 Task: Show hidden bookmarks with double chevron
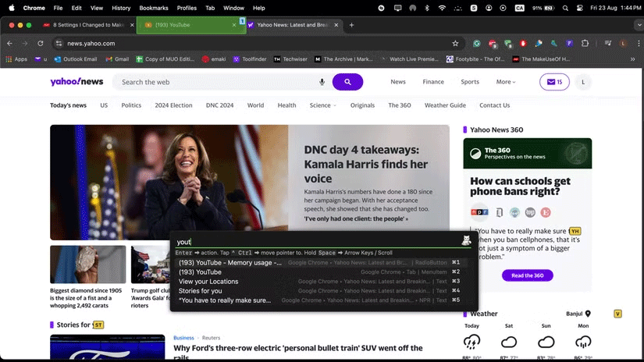click(632, 59)
